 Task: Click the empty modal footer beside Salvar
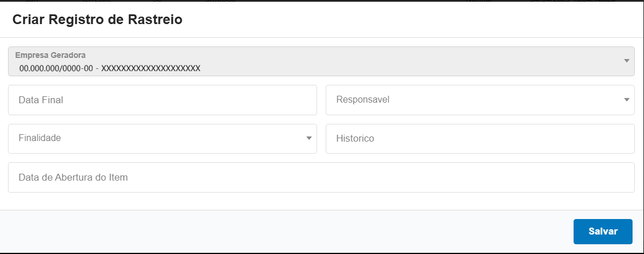[x=286, y=232]
